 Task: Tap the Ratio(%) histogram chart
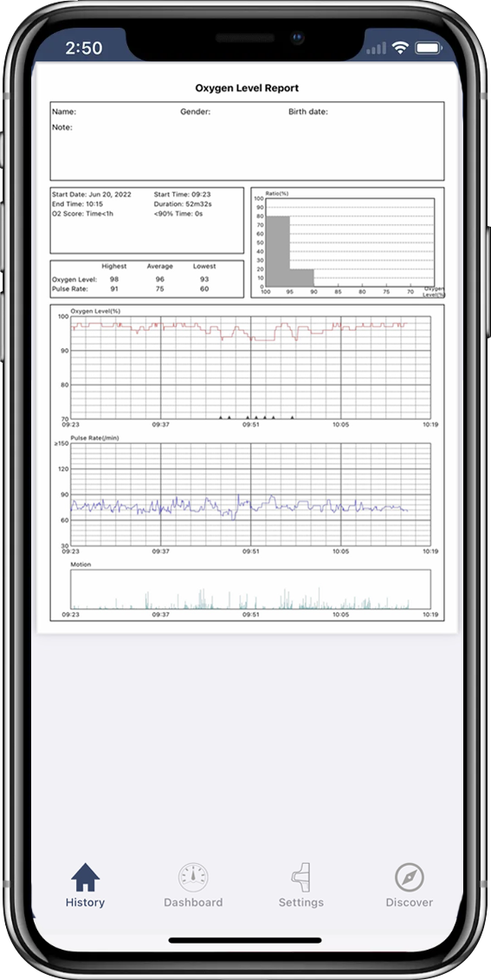347,242
